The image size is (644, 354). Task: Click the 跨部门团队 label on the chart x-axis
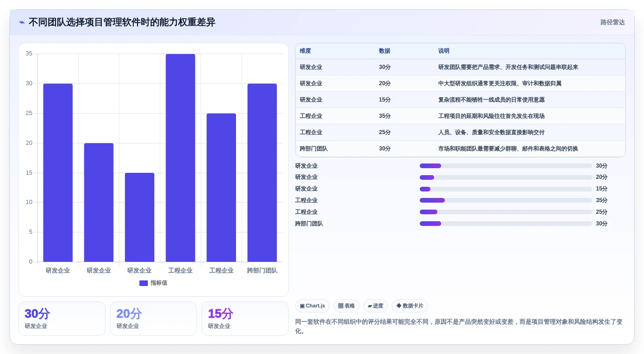tap(262, 271)
